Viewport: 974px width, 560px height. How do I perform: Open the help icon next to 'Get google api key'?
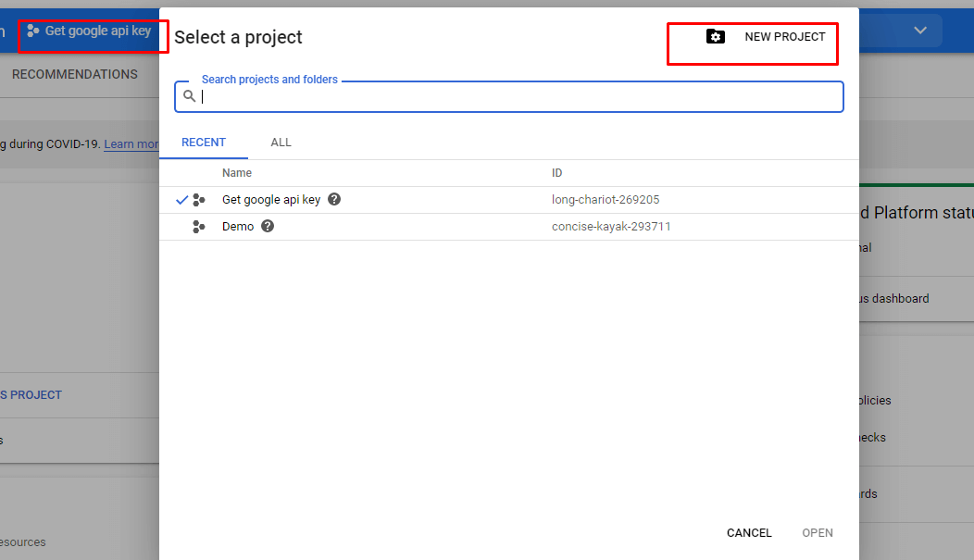[333, 199]
